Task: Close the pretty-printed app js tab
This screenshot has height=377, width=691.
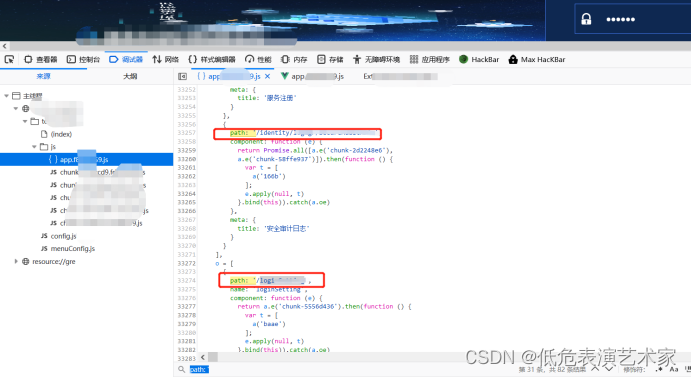Action: tap(267, 76)
